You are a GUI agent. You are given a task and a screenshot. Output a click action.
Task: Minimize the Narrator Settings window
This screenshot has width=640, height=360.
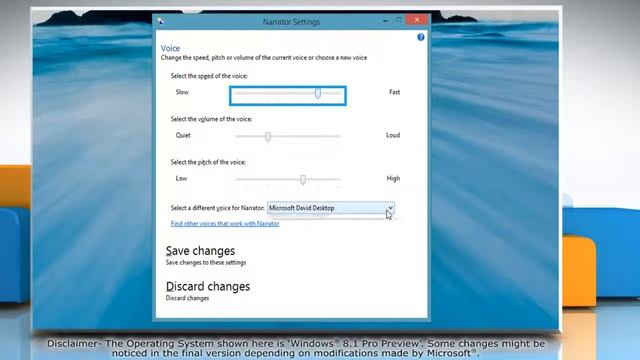click(x=385, y=20)
